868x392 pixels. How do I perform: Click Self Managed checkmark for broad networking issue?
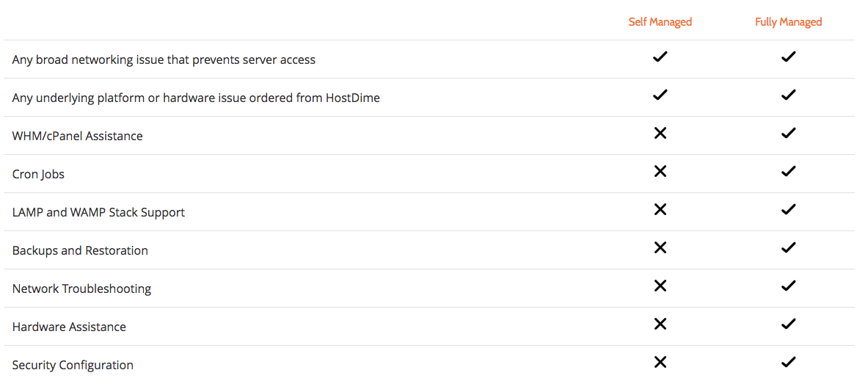click(660, 57)
